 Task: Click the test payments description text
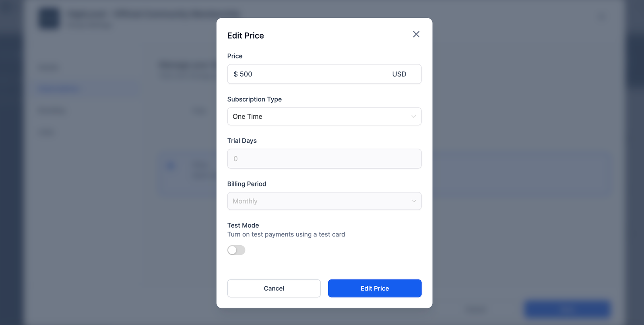[x=286, y=234]
